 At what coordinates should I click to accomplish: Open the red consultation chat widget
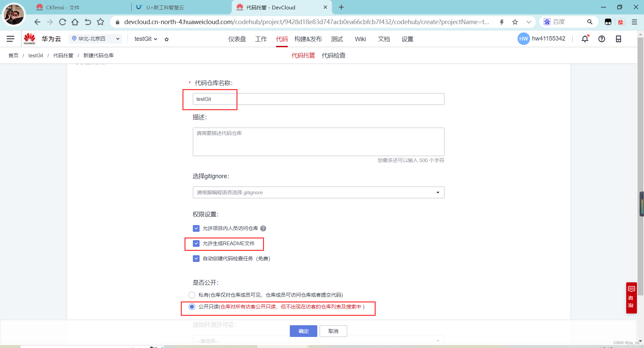coord(631,298)
